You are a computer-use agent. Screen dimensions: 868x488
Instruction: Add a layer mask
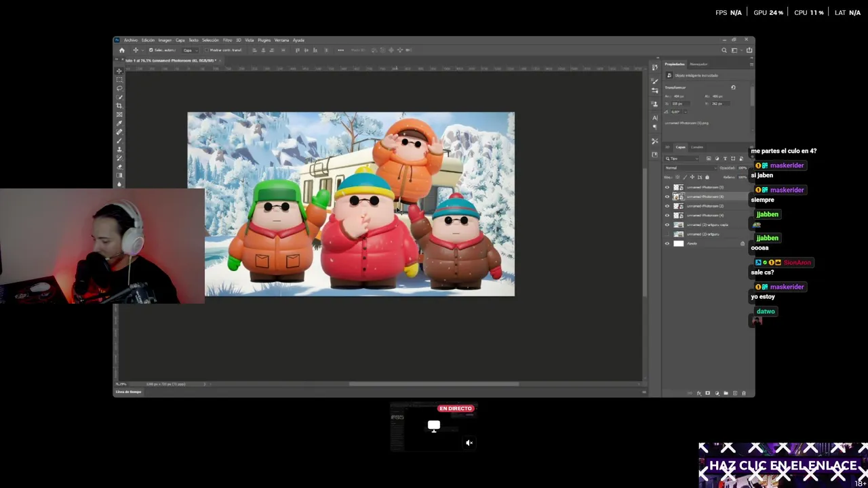(x=708, y=393)
